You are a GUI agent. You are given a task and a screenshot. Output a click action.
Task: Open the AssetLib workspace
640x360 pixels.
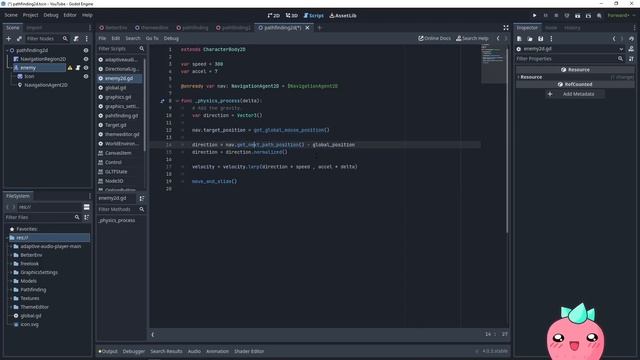343,16
